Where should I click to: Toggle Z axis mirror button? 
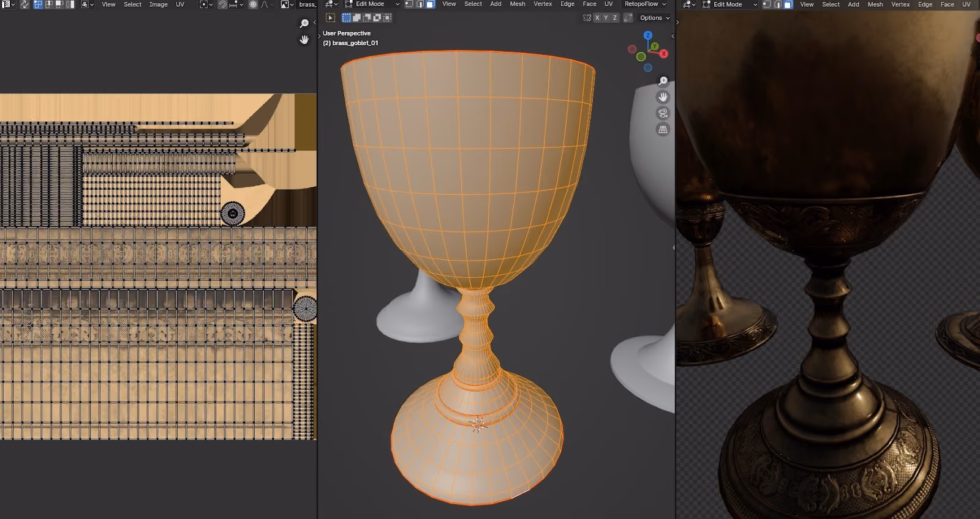tap(615, 18)
